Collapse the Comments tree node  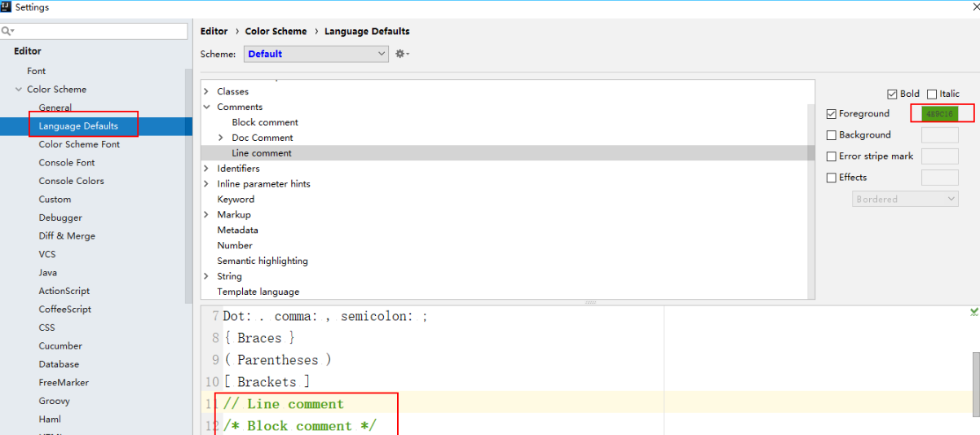(x=206, y=107)
